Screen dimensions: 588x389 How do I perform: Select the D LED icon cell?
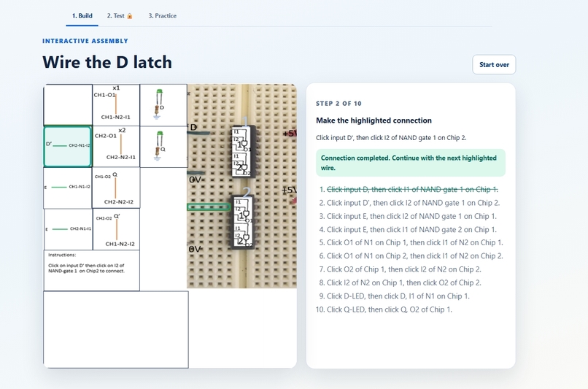pos(163,105)
